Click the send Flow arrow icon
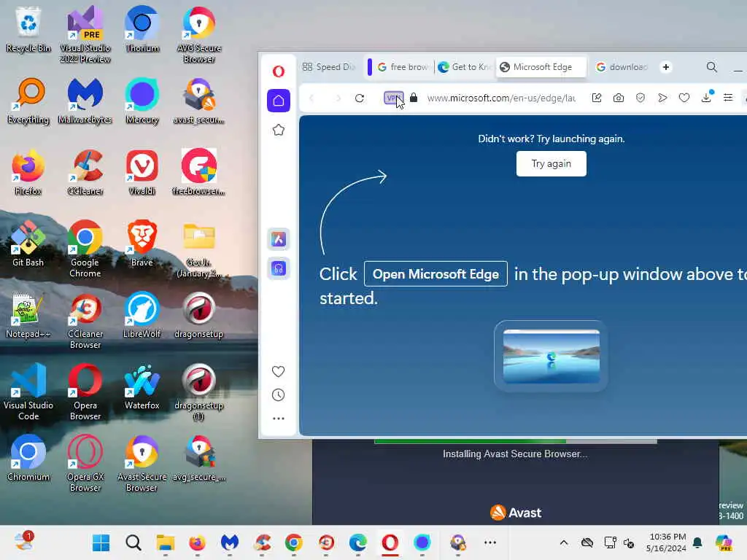 [x=662, y=98]
